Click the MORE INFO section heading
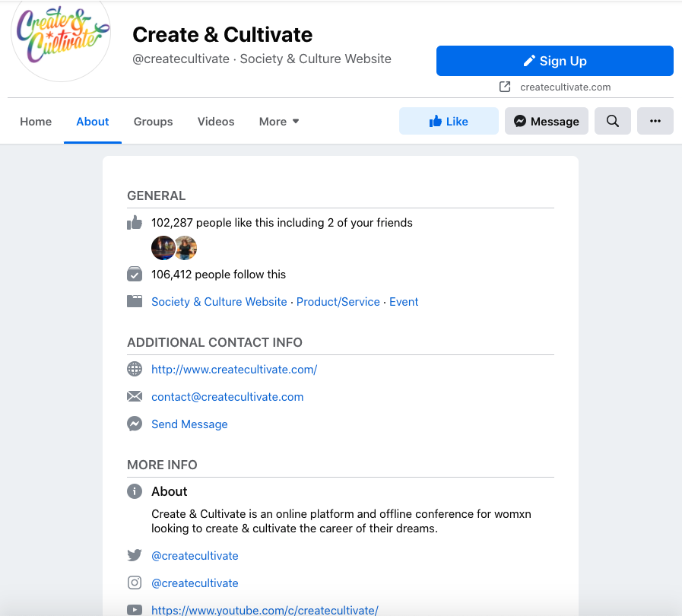 coord(162,465)
